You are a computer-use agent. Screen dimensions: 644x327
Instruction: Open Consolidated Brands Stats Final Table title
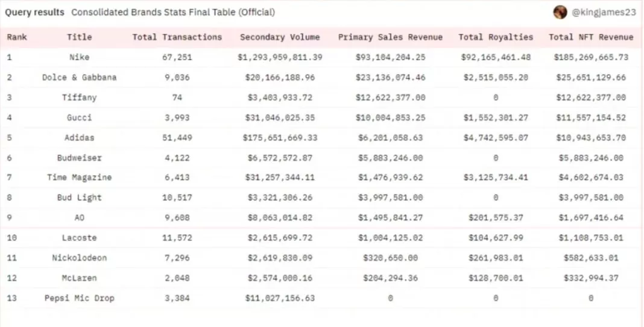(173, 12)
